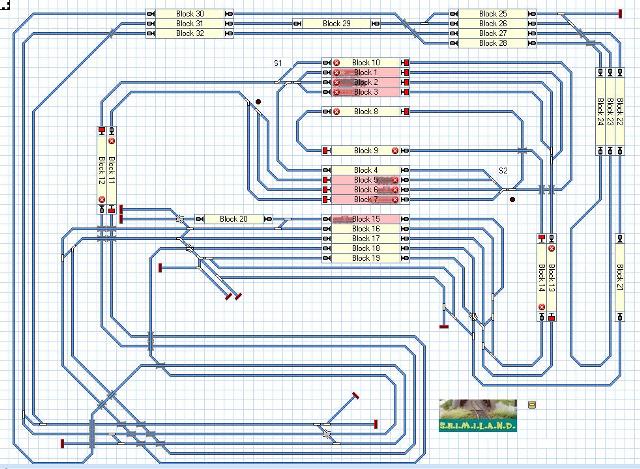This screenshot has width=640, height=469.
Task: Click the red X marker in Block 12
Action: tap(102, 200)
